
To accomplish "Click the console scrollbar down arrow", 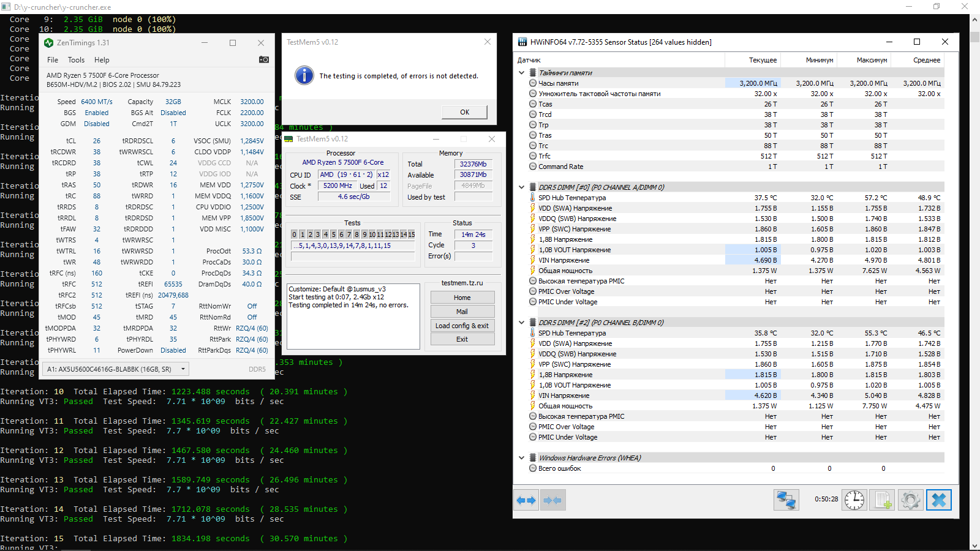I will tap(974, 545).
